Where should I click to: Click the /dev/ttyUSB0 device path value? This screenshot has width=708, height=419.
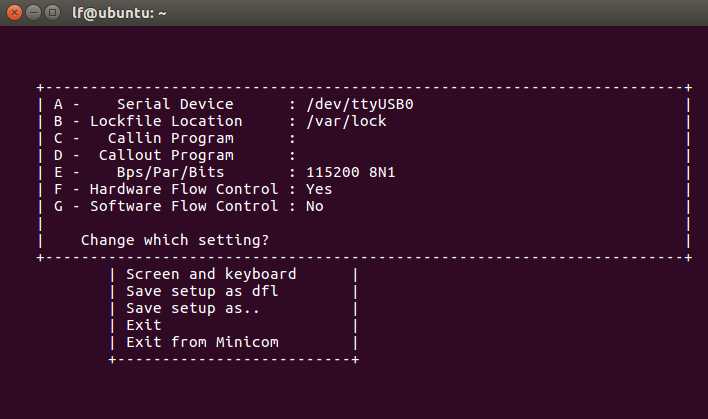[360, 104]
